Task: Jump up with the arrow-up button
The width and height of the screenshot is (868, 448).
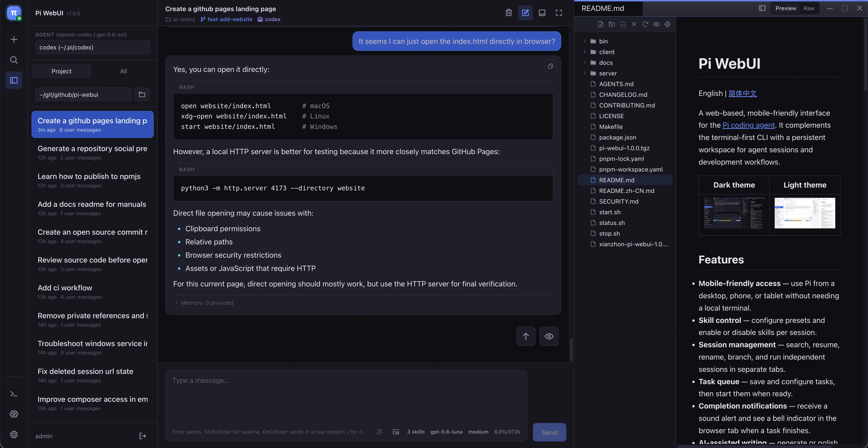Action: [x=526, y=336]
